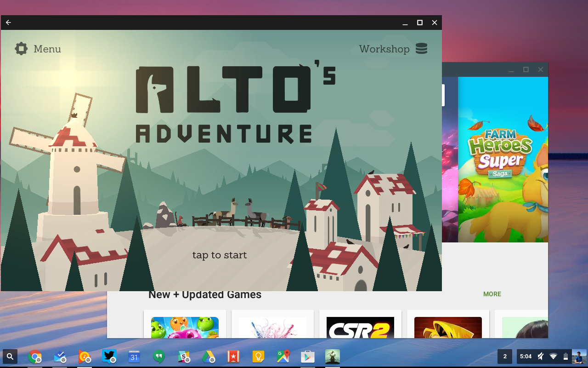Open Google Maps from the shelf
This screenshot has width=588, height=368.
pos(283,356)
